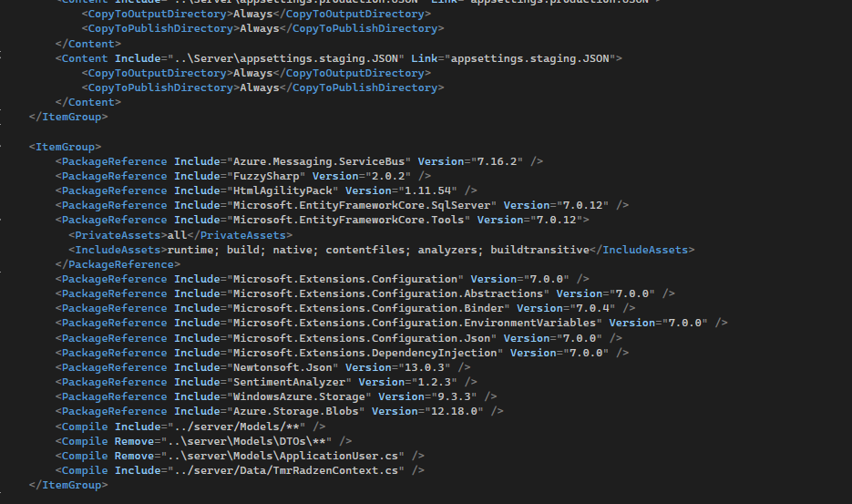Screen dimensions: 852x504
Task: Select version "7.16.2" of the ServiceBus package
Action: click(x=497, y=161)
